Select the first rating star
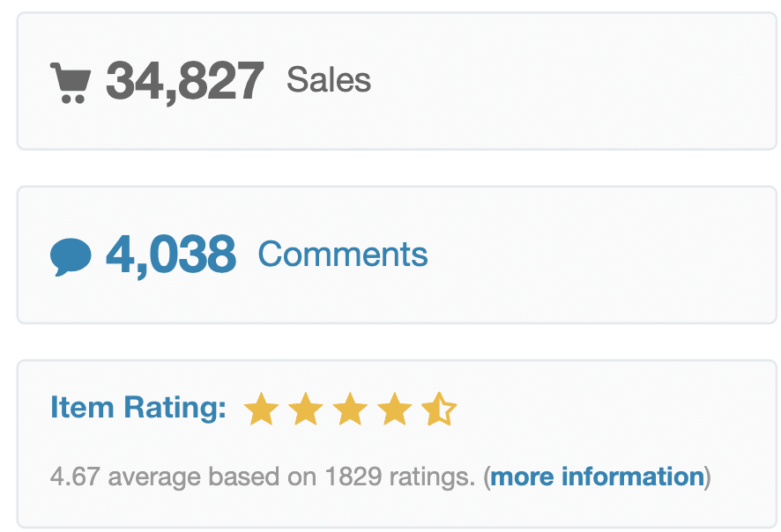 tap(262, 410)
